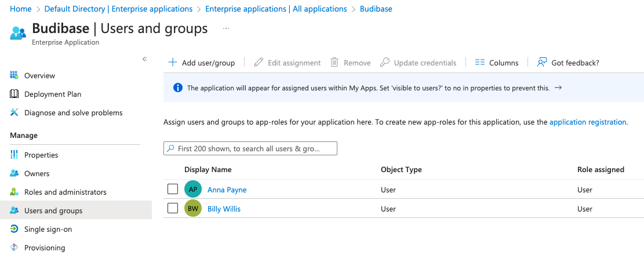The height and width of the screenshot is (255, 644).
Task: Click Anna Payne's AP avatar
Action: coord(193,190)
